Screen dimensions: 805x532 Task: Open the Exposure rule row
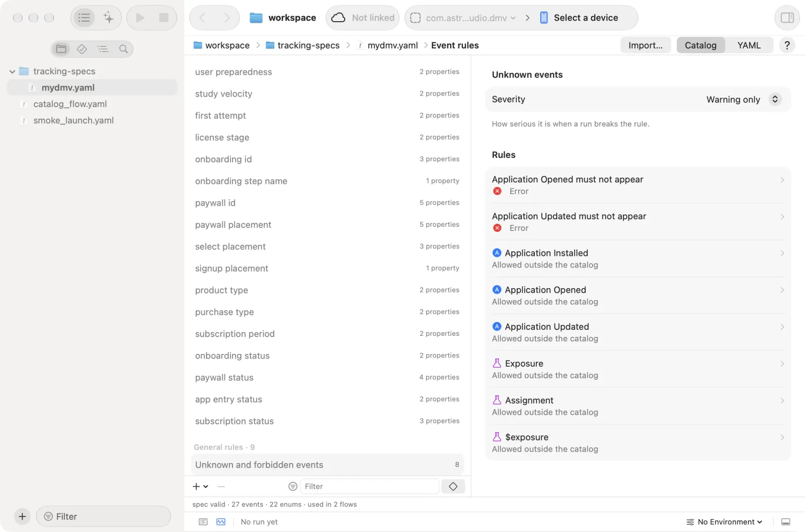[638, 369]
